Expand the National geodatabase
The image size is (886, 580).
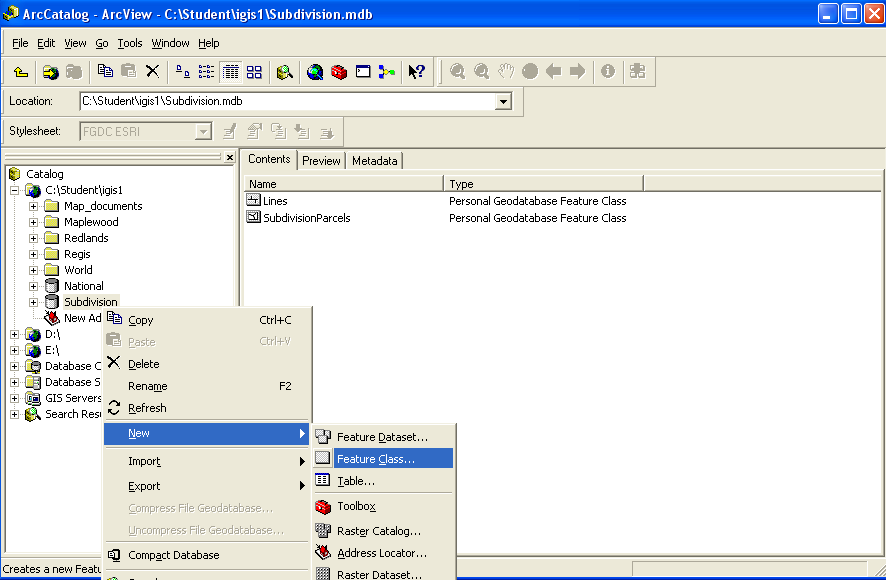33,286
